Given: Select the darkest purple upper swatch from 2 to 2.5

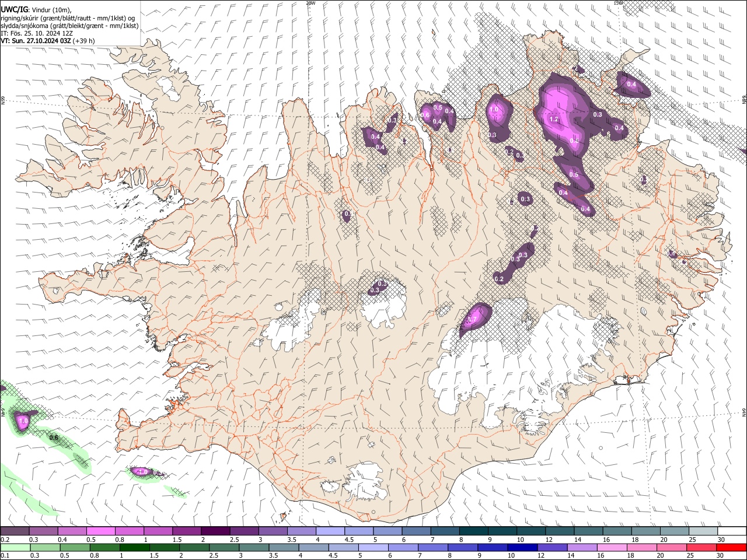Looking at the screenshot, I should (215, 531).
